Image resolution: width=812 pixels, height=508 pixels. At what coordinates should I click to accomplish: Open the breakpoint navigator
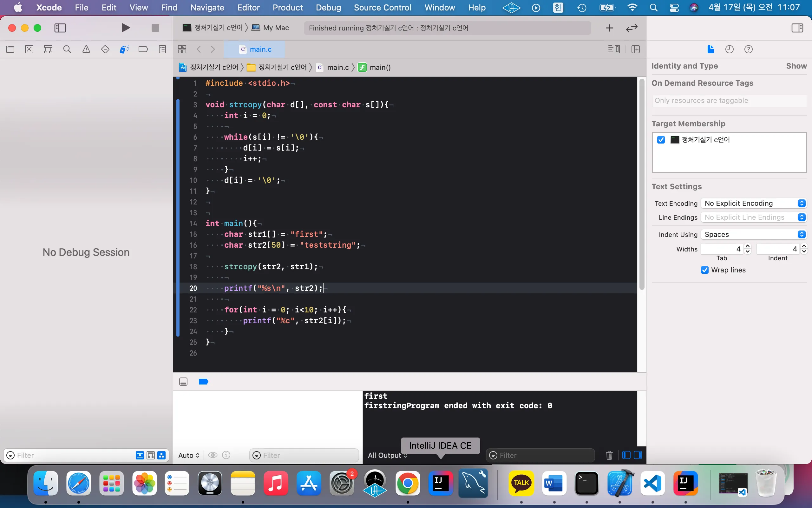pos(143,50)
